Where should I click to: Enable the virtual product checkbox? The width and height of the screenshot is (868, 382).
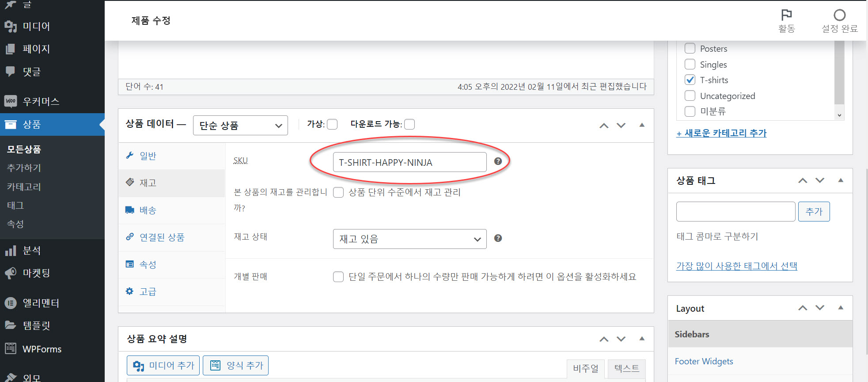[332, 124]
